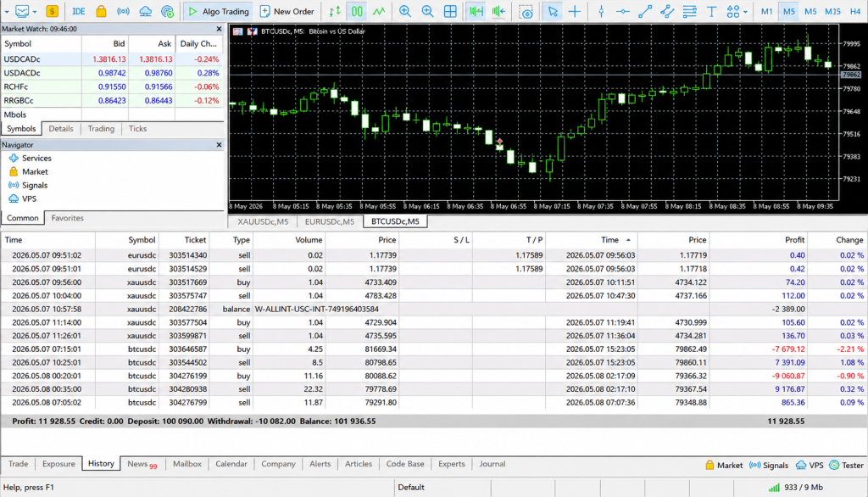Screen dimensions: 868x497
Task: Switch to the XAUUSDc,M5 chart tab
Action: tap(263, 221)
